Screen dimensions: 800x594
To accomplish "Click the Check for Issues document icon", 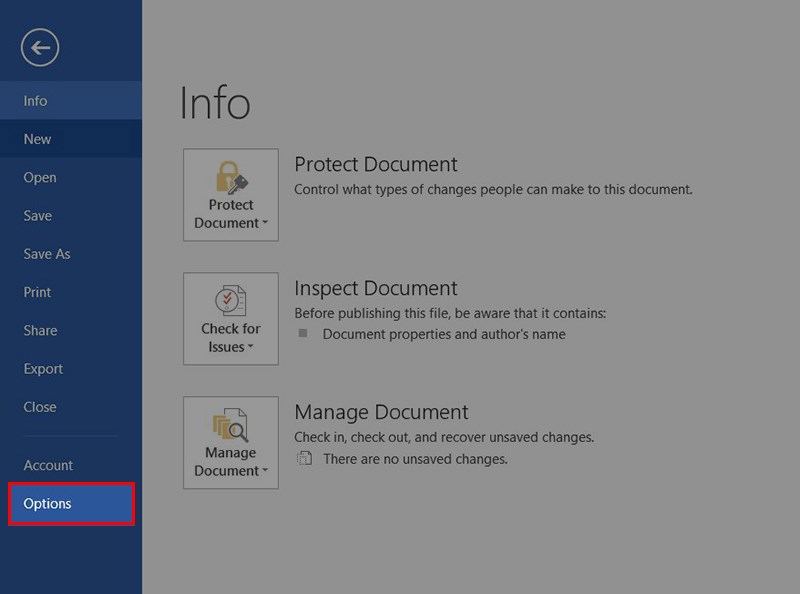I will point(231,301).
